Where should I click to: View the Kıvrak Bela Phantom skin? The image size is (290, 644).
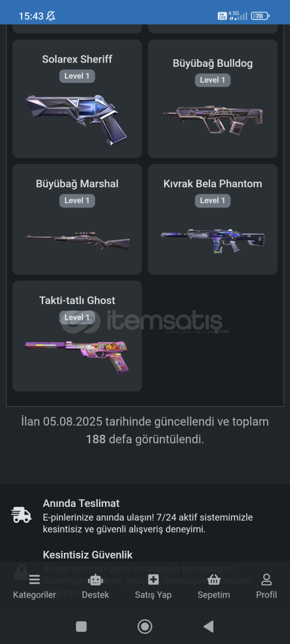(213, 219)
